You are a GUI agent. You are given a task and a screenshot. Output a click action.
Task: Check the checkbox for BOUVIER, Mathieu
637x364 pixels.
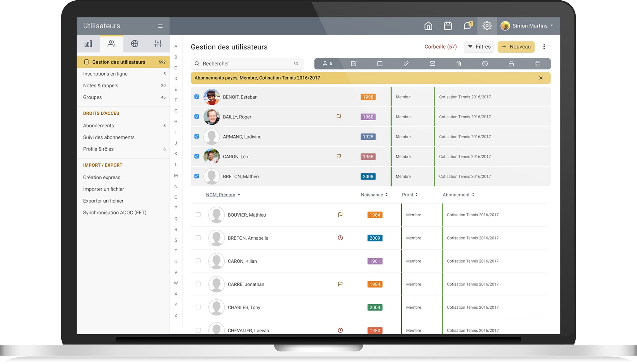click(198, 214)
